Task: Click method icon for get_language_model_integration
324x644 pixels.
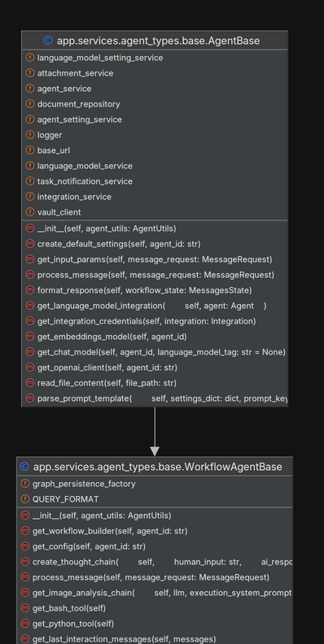Action: coord(30,306)
